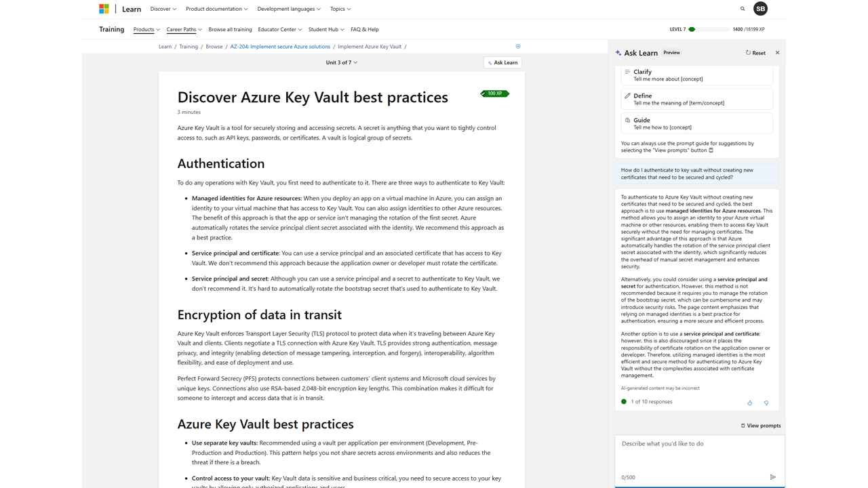Open the Student Hub dropdown

tap(326, 29)
